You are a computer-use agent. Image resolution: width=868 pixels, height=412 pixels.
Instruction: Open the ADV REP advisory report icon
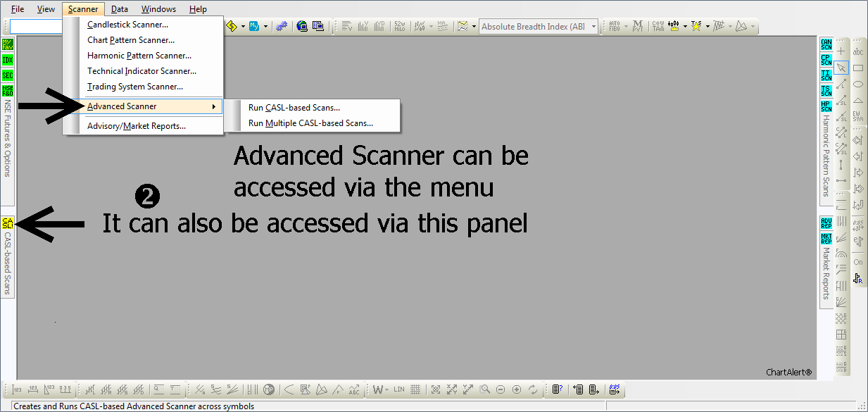pos(826,223)
